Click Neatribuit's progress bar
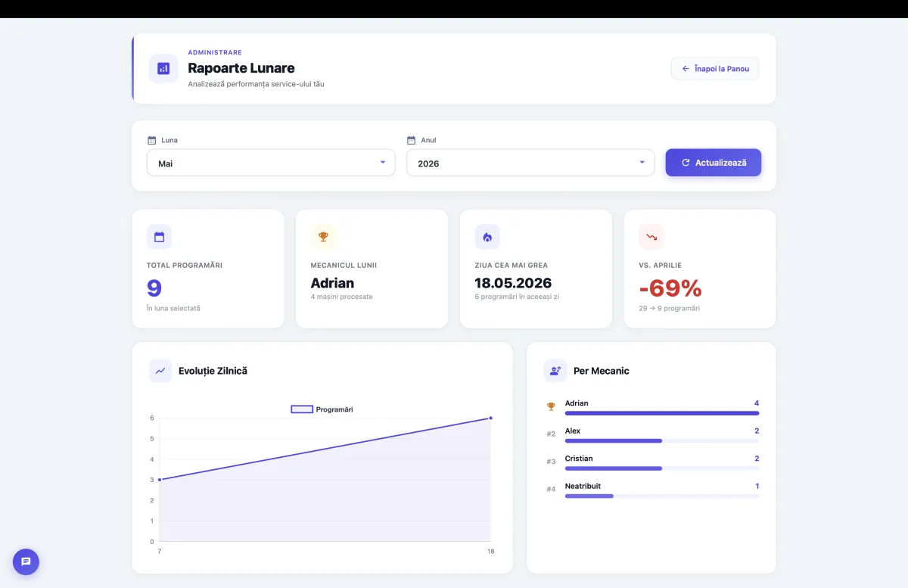Viewport: 908px width, 588px height. [662, 496]
